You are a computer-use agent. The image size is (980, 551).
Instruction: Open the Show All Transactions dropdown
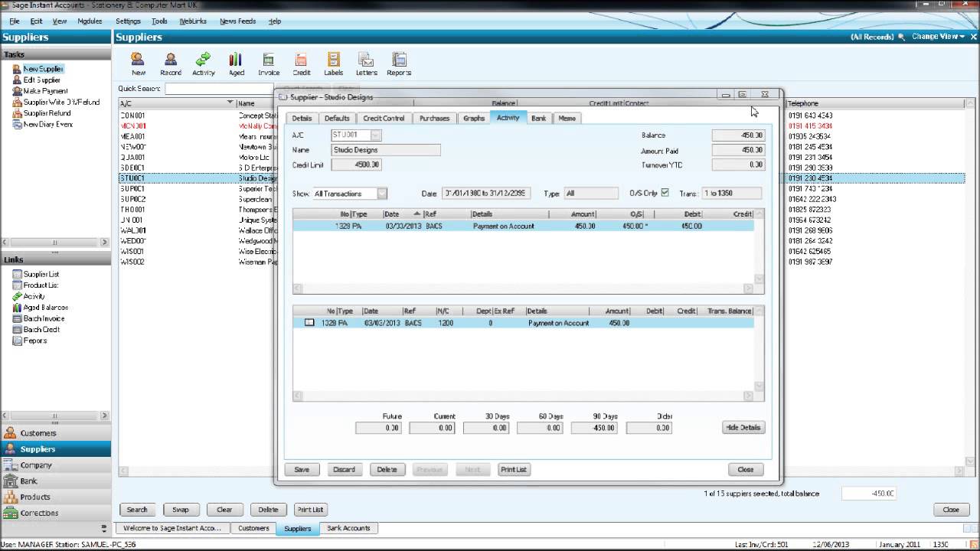(x=382, y=194)
